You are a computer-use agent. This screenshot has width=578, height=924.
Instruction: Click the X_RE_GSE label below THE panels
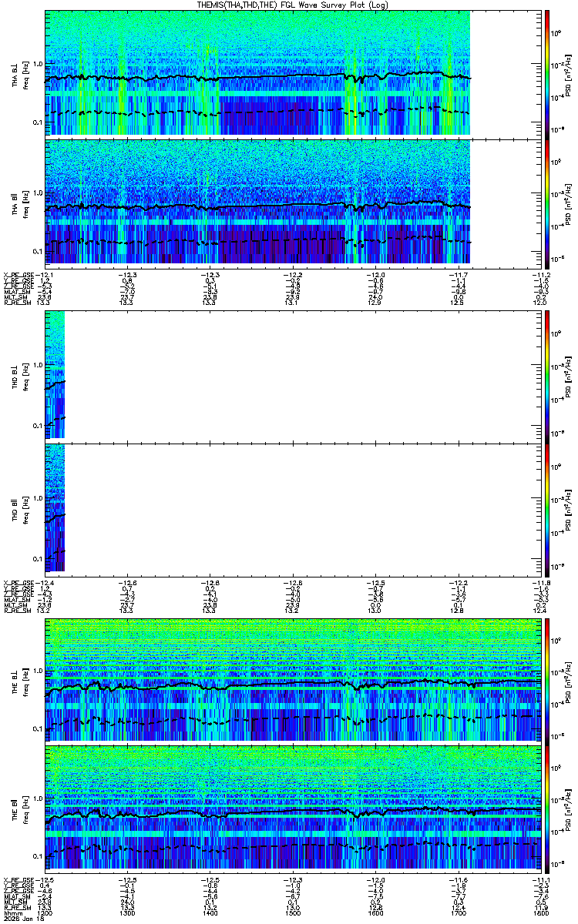[x=18, y=880]
